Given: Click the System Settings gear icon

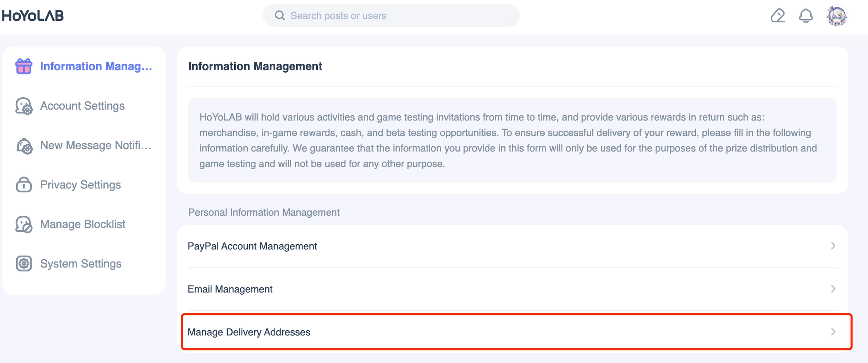Looking at the screenshot, I should coord(24,264).
